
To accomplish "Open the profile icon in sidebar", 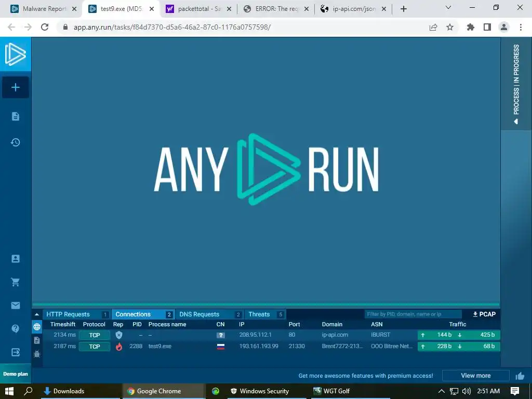I will (16, 259).
